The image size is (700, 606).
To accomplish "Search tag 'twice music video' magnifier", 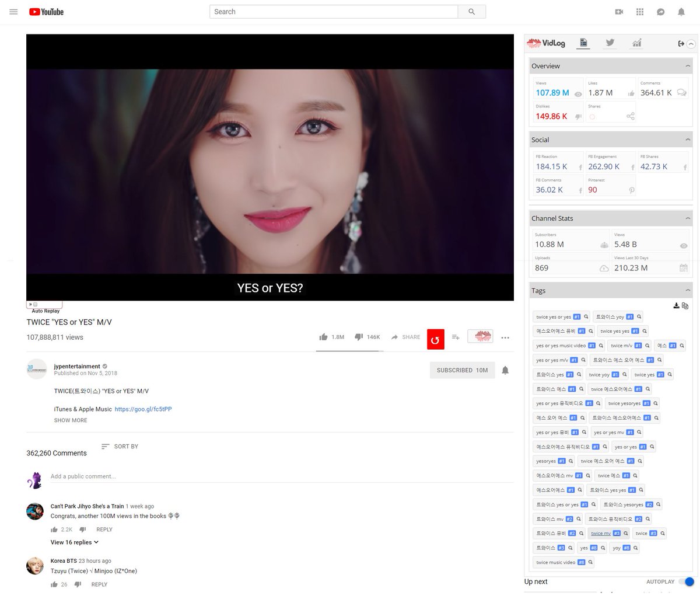I will pos(590,562).
